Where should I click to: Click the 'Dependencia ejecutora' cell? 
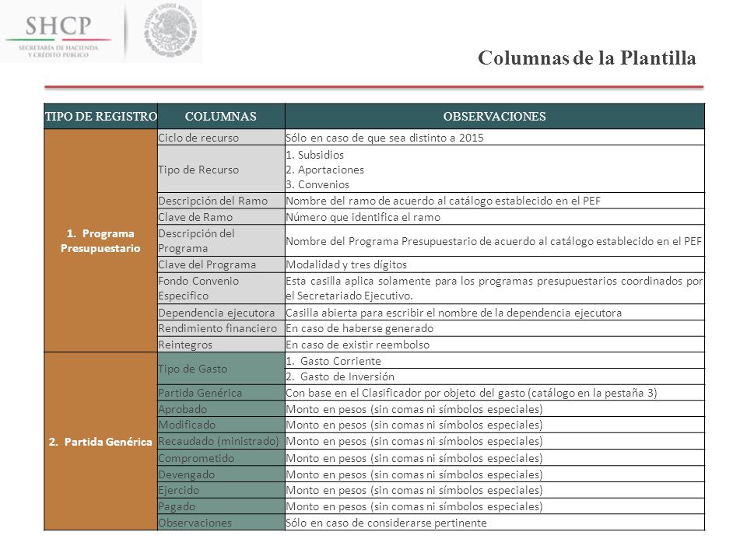click(x=221, y=313)
